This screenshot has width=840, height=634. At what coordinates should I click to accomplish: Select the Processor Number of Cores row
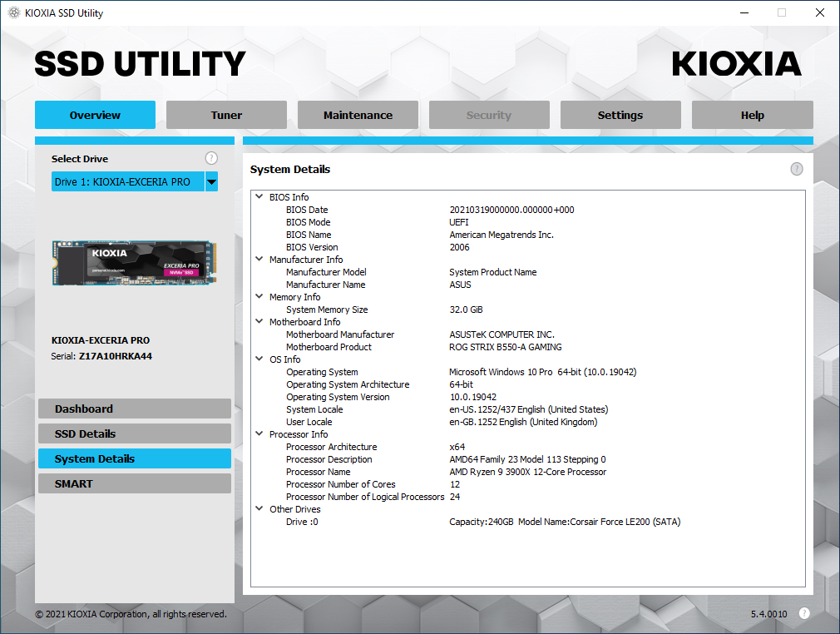tap(527, 484)
